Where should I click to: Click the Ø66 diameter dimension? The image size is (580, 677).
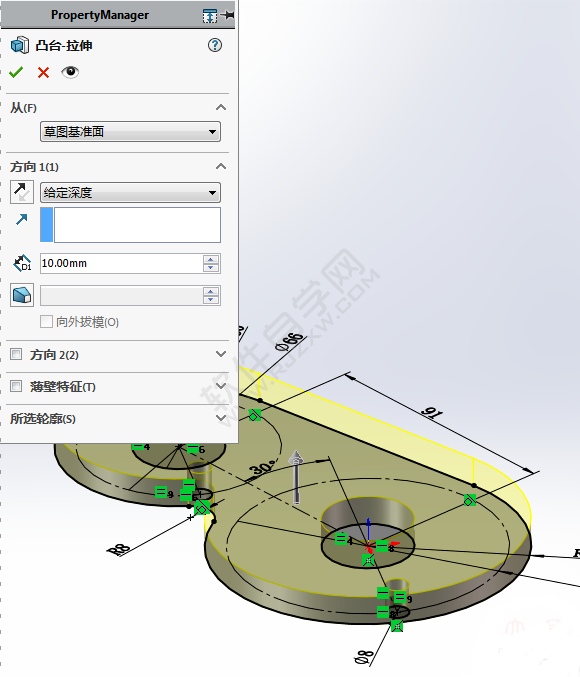pyautogui.click(x=290, y=342)
